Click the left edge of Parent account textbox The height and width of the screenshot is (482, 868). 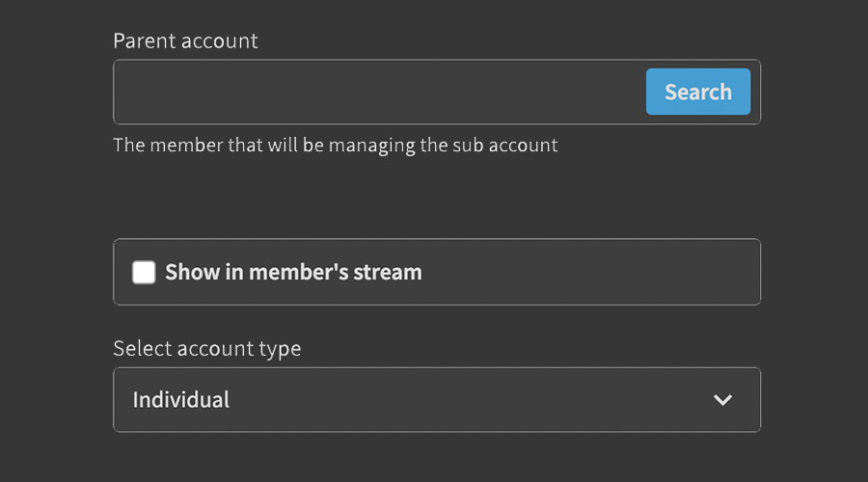pyautogui.click(x=130, y=93)
